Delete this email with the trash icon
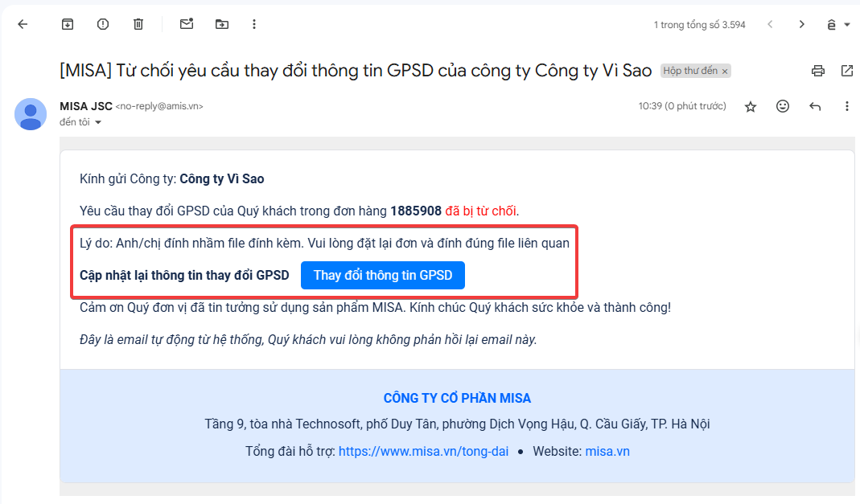The height and width of the screenshot is (504, 860). click(x=138, y=24)
